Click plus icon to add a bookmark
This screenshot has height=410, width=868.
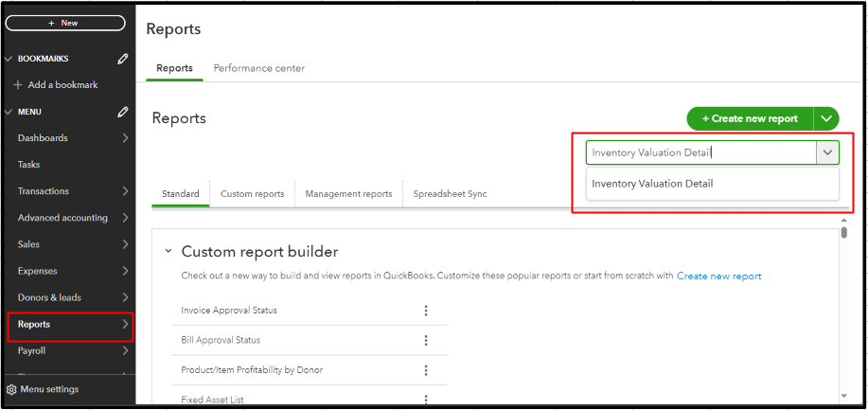coord(18,85)
